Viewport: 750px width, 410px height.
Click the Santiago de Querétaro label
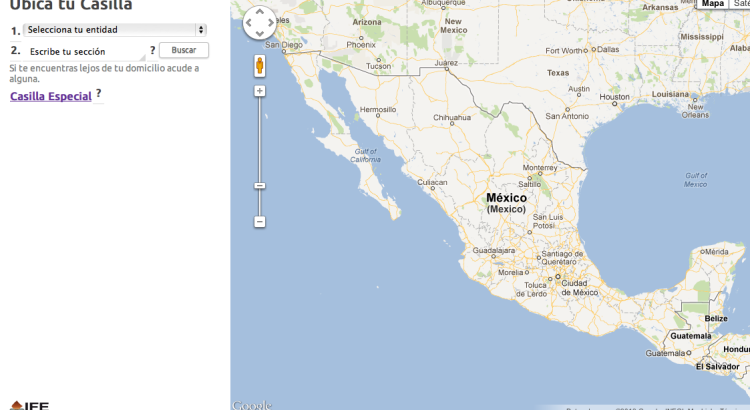(562, 258)
